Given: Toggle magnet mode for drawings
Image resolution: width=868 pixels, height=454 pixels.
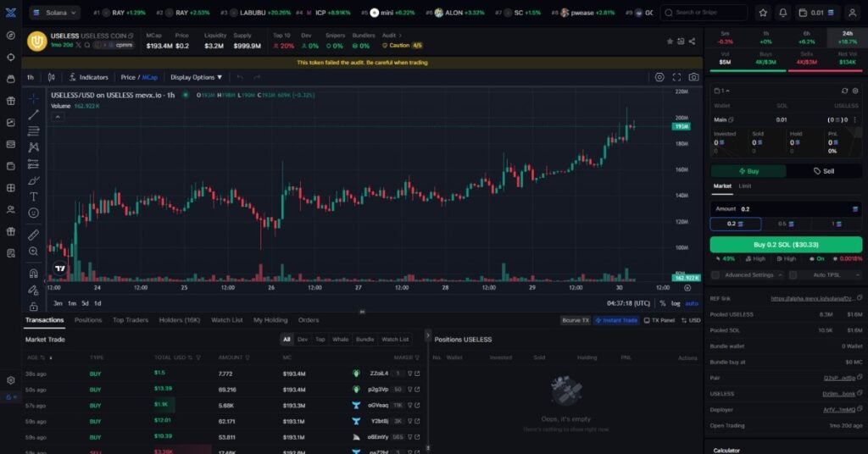Looking at the screenshot, I should click(33, 274).
